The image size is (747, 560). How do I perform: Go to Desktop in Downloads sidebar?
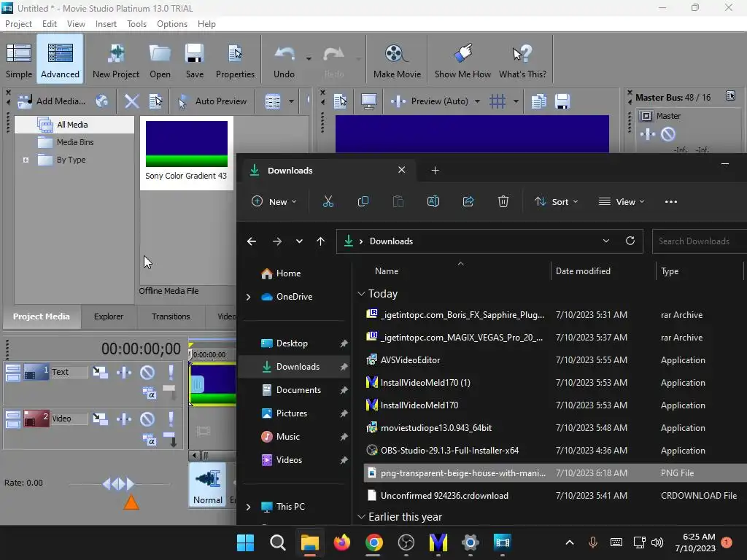292,343
